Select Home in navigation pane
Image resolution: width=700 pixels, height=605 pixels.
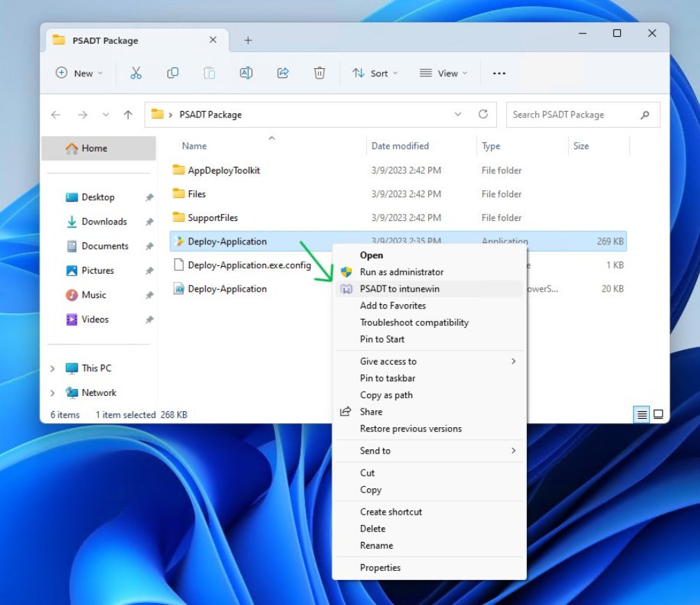tap(99, 148)
